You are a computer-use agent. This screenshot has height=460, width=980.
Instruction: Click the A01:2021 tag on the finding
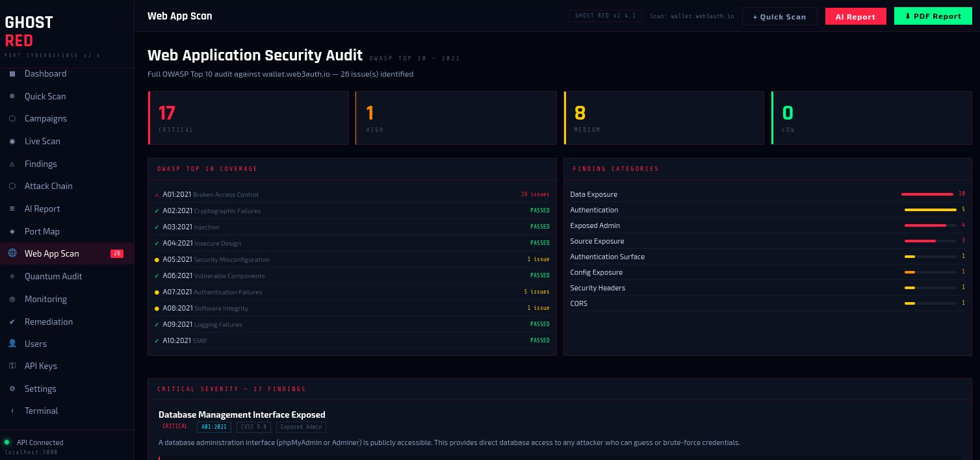(214, 427)
